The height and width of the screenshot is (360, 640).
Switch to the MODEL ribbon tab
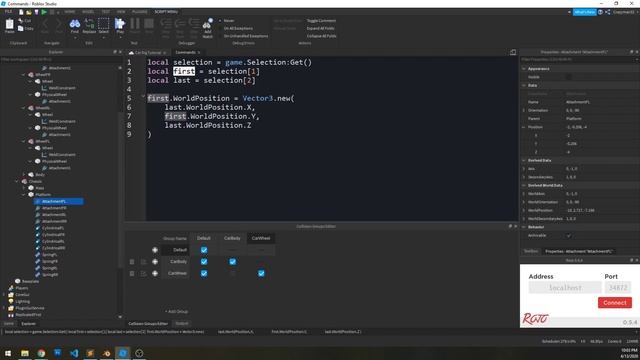pyautogui.click(x=88, y=12)
